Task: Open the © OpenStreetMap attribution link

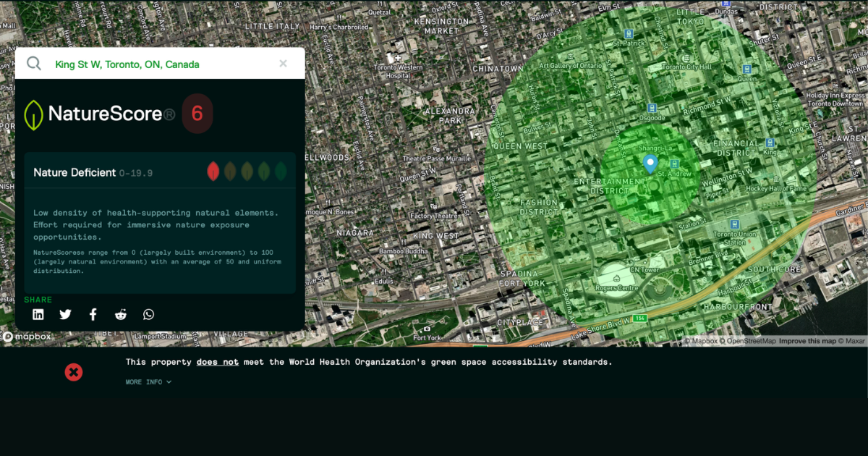Action: [748, 341]
